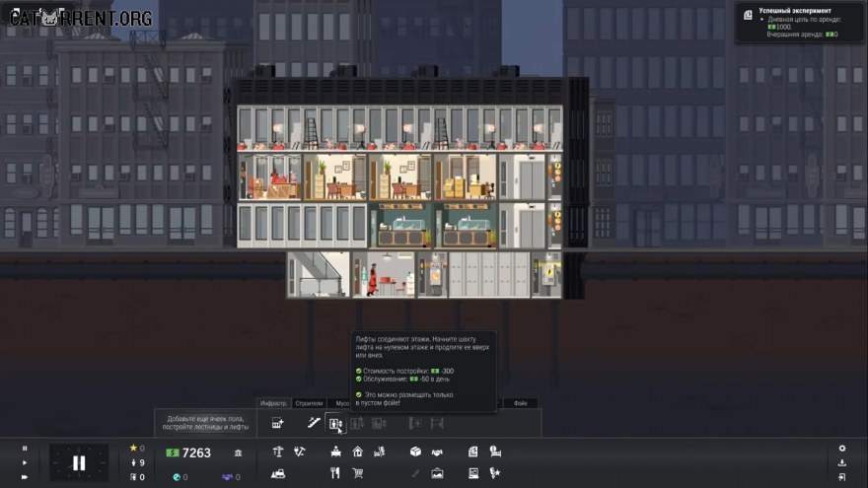This screenshot has width=868, height=488.
Task: Select the right aquarium shop room
Action: [x=466, y=225]
